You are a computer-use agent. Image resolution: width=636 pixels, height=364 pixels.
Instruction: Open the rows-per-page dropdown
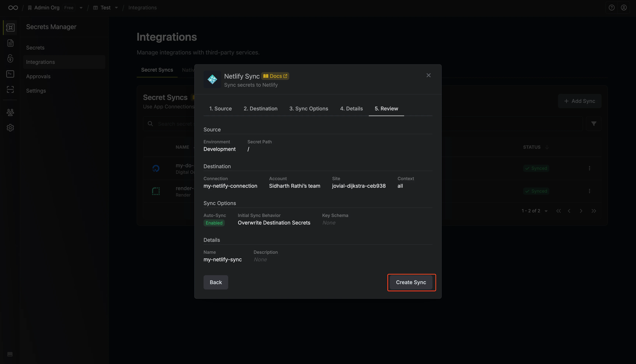(546, 211)
